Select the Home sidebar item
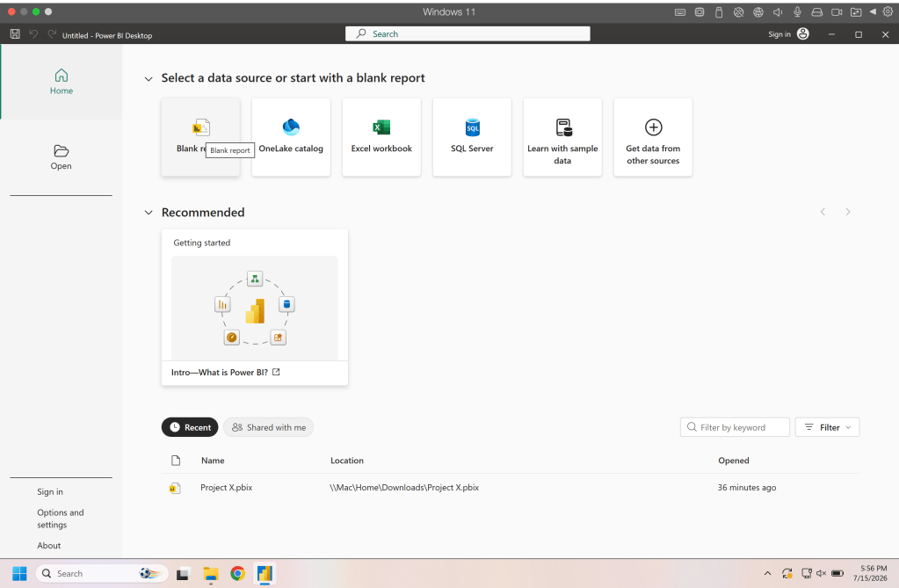This screenshot has height=588, width=899. (x=62, y=82)
